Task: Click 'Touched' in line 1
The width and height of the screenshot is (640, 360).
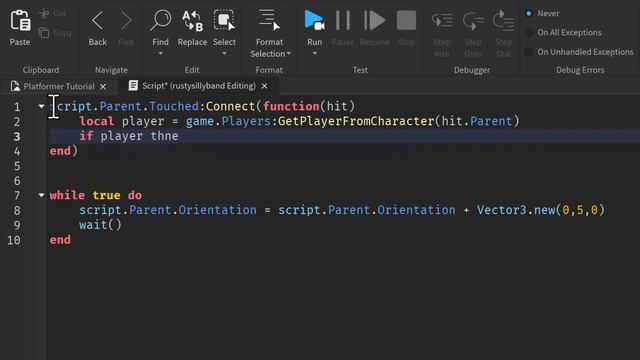Action: (174, 107)
